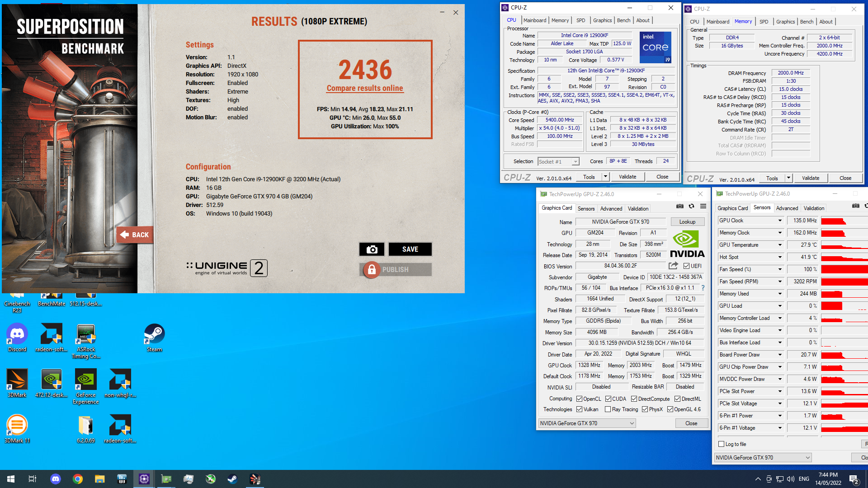The height and width of the screenshot is (488, 868).
Task: Click the GPU-Z refresh icon
Action: 691,206
